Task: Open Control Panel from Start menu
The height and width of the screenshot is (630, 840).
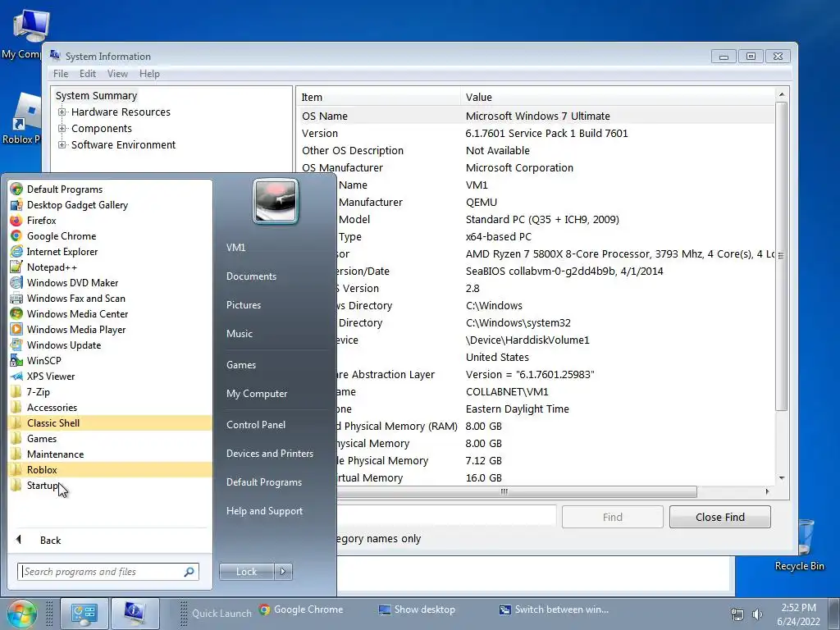Action: (256, 424)
